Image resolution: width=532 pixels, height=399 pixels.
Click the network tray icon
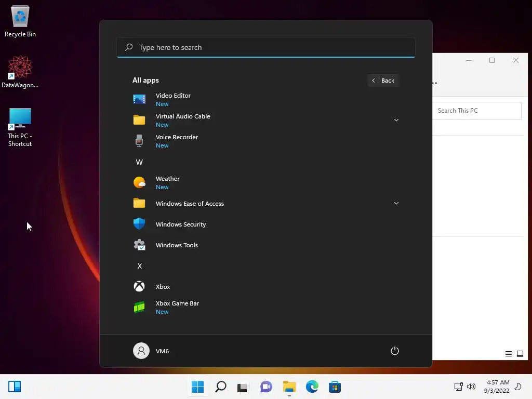[x=458, y=387]
